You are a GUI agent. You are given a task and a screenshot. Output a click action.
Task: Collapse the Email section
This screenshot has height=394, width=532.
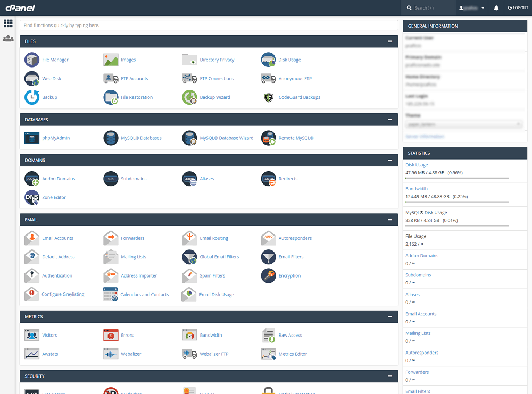[390, 220]
